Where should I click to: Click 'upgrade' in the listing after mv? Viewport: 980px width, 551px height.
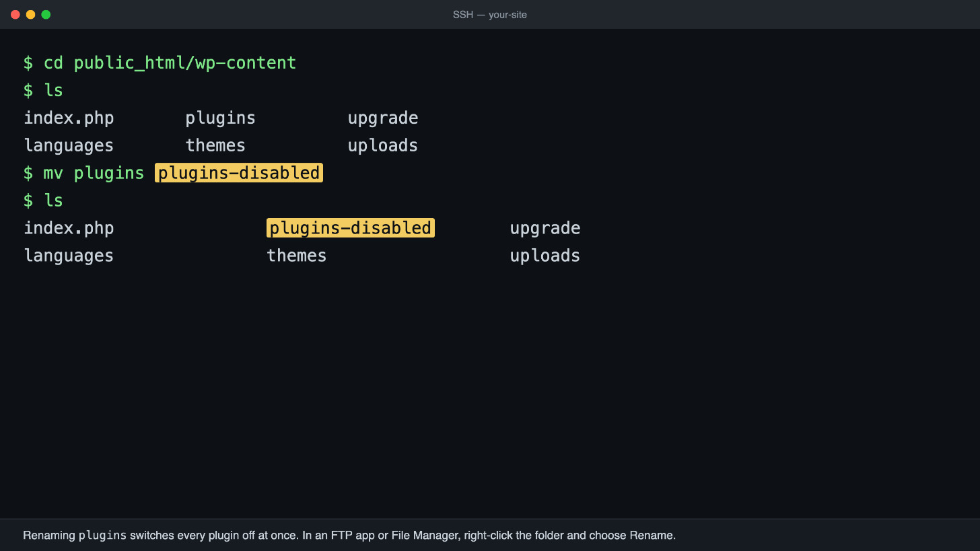(x=545, y=228)
